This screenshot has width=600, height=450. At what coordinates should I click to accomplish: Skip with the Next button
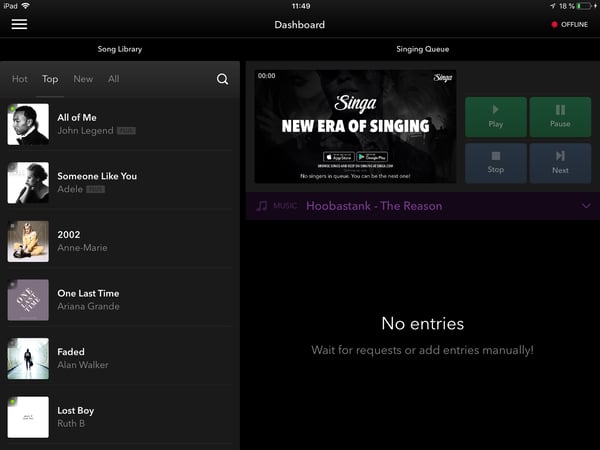point(560,163)
